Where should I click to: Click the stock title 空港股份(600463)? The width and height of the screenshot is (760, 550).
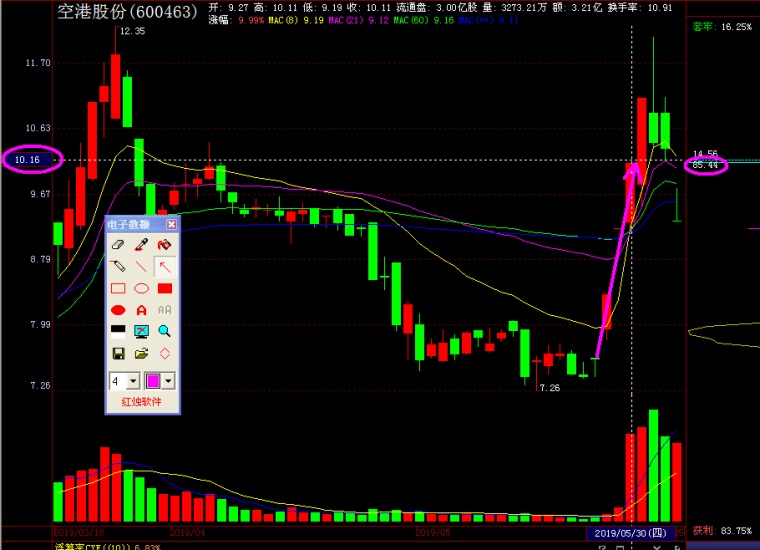[x=127, y=12]
